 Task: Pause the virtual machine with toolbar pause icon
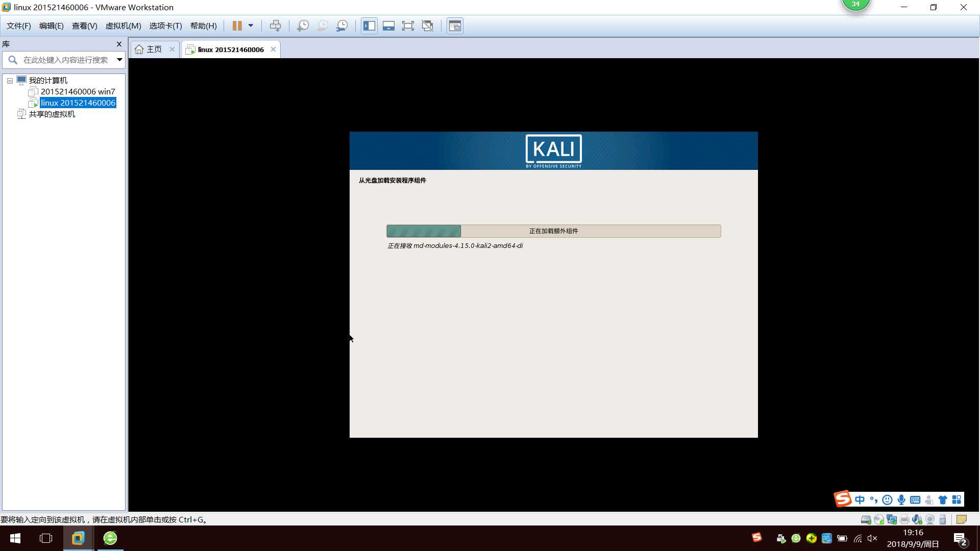click(237, 26)
